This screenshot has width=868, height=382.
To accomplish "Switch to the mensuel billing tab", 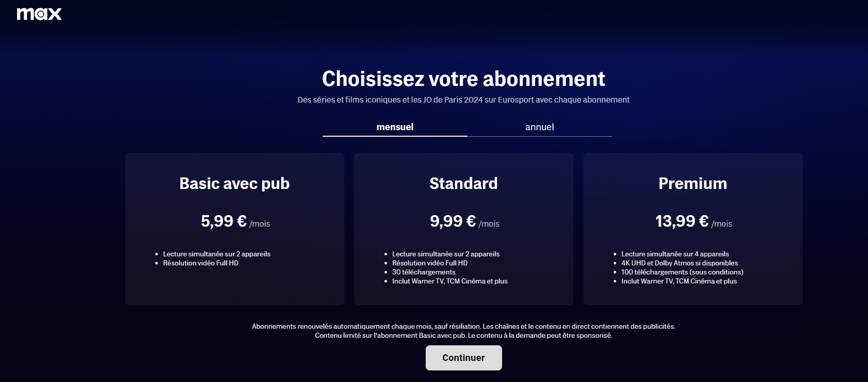I will pos(395,127).
